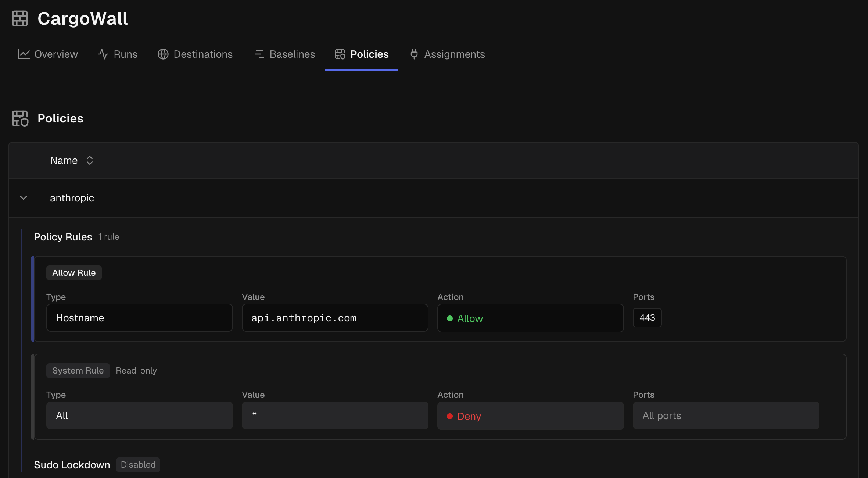
Task: Click the Policies shield-wall tab icon
Action: pyautogui.click(x=340, y=54)
